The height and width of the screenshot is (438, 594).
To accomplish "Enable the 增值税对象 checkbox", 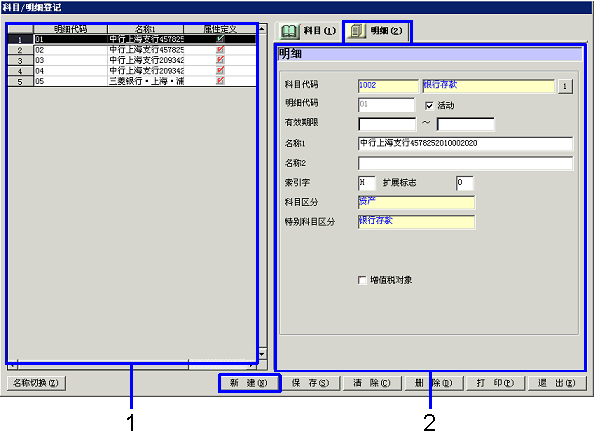I will click(362, 280).
